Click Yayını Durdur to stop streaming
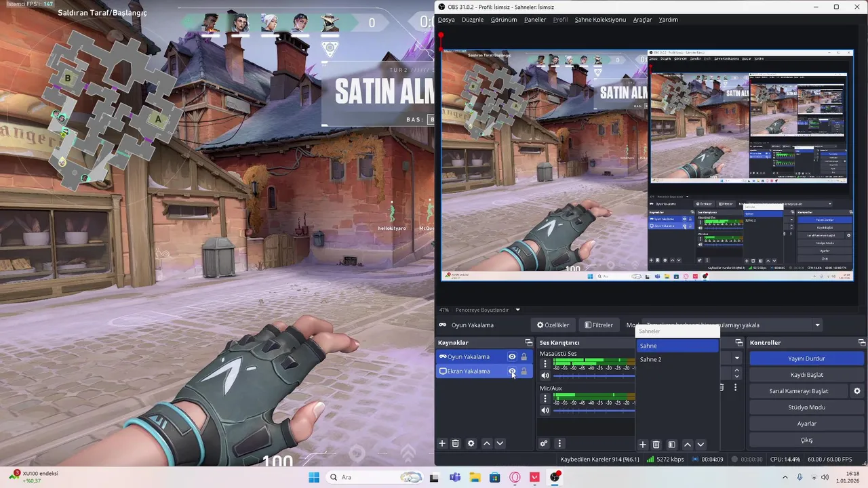This screenshot has height=488, width=868. 806,359
